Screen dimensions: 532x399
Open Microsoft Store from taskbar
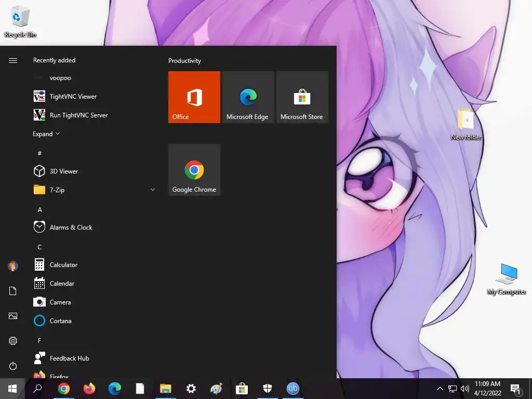click(x=242, y=389)
